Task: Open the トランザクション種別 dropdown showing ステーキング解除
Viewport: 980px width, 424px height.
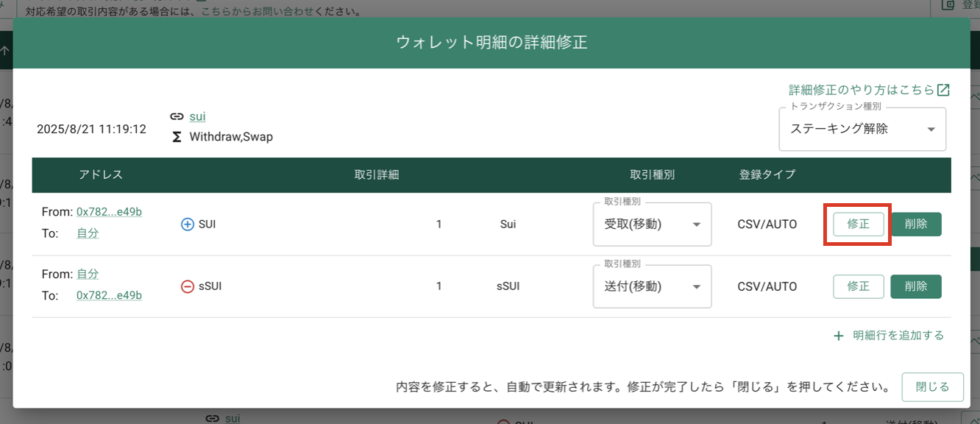Action: point(862,129)
